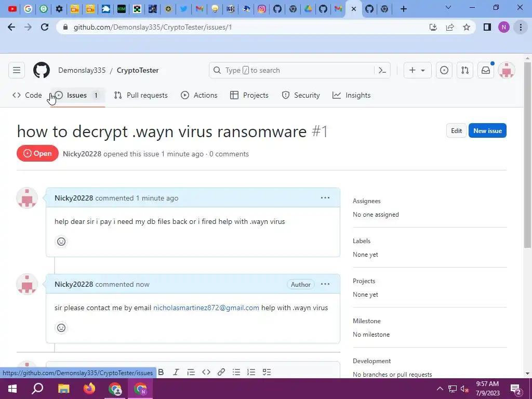Click the browser back arrow
The image size is (532, 399).
point(11,27)
